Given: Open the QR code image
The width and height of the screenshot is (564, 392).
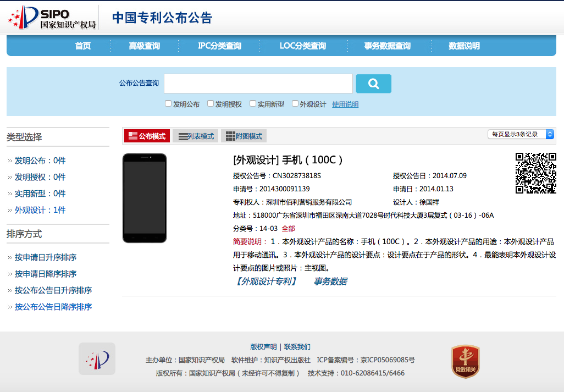Looking at the screenshot, I should click(535, 173).
